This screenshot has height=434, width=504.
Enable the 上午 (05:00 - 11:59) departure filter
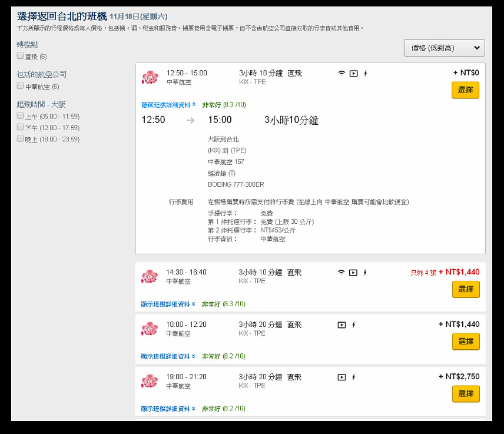[x=20, y=115]
